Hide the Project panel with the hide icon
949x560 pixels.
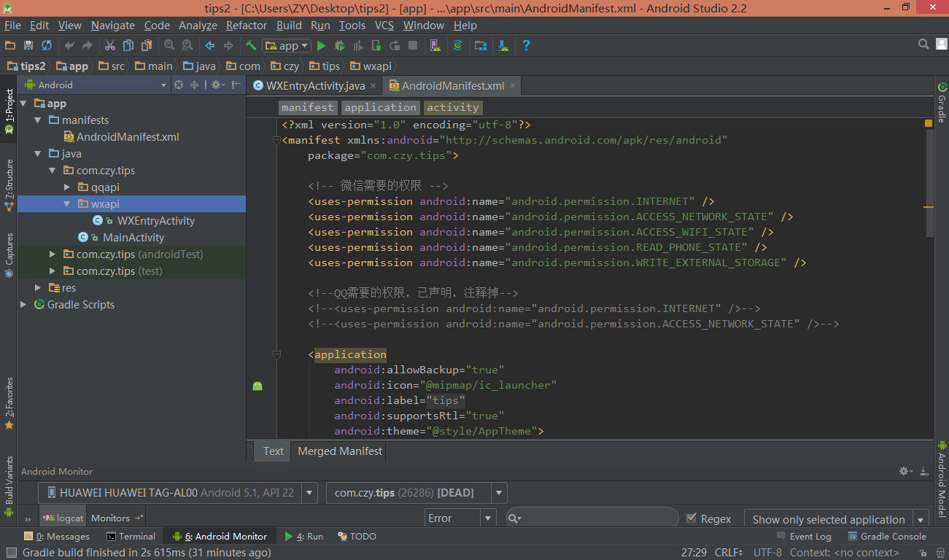pyautogui.click(x=236, y=85)
